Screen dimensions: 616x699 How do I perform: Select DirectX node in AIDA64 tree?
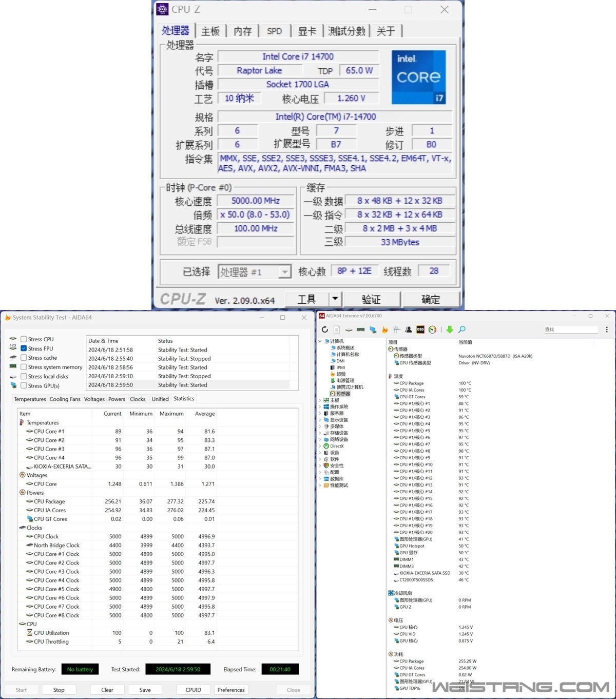(x=334, y=446)
